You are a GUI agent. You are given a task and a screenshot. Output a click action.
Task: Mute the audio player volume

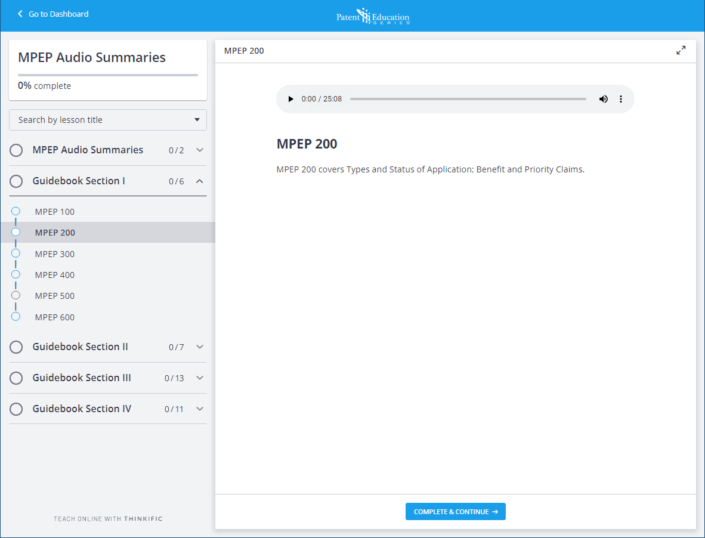(x=603, y=99)
